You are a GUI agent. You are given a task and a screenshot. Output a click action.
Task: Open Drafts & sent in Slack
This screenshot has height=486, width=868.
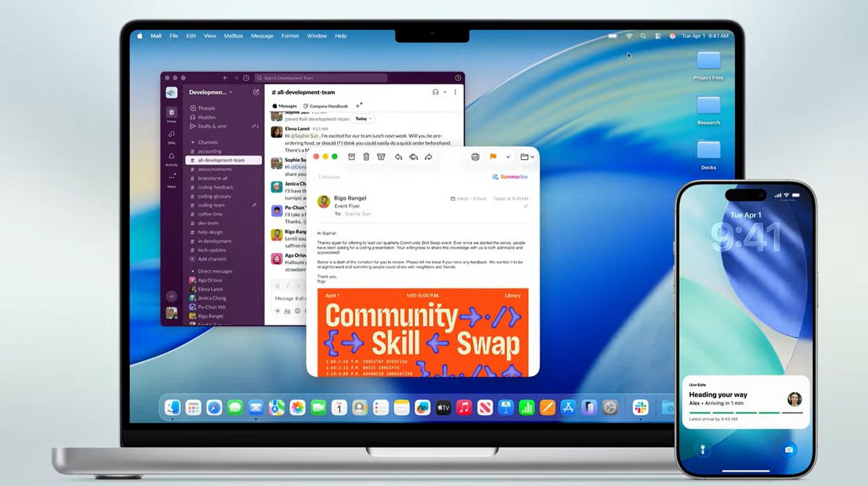click(208, 126)
